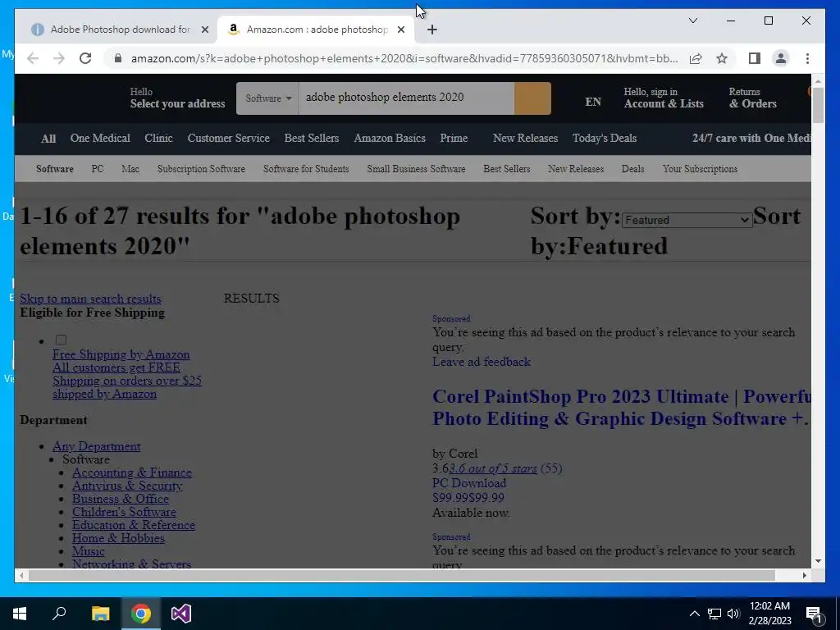Show hidden system tray icons
The image size is (840, 630).
tap(694, 614)
